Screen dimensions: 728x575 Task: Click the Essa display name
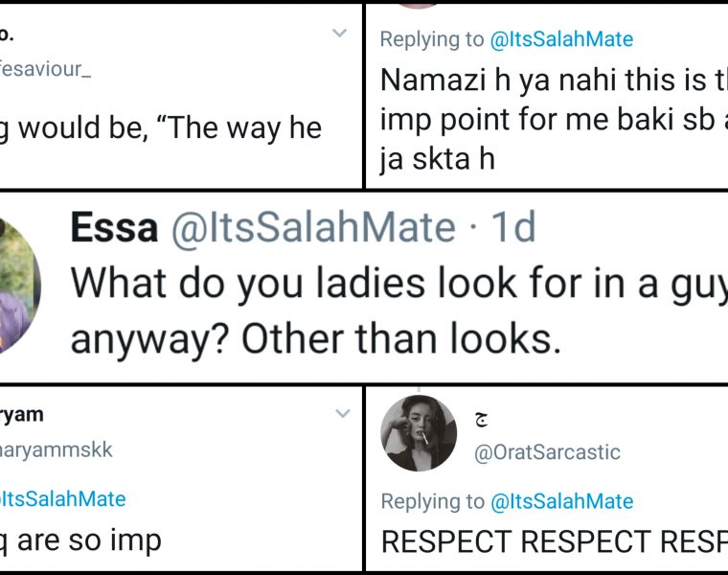(114, 228)
